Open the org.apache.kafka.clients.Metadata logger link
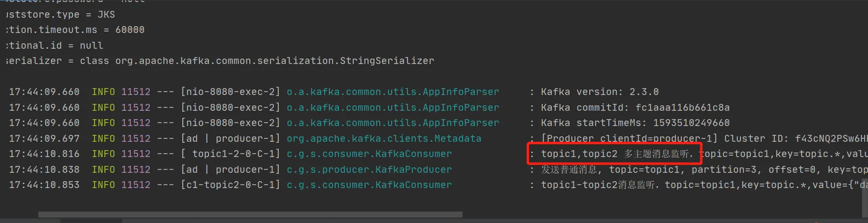 click(x=384, y=138)
